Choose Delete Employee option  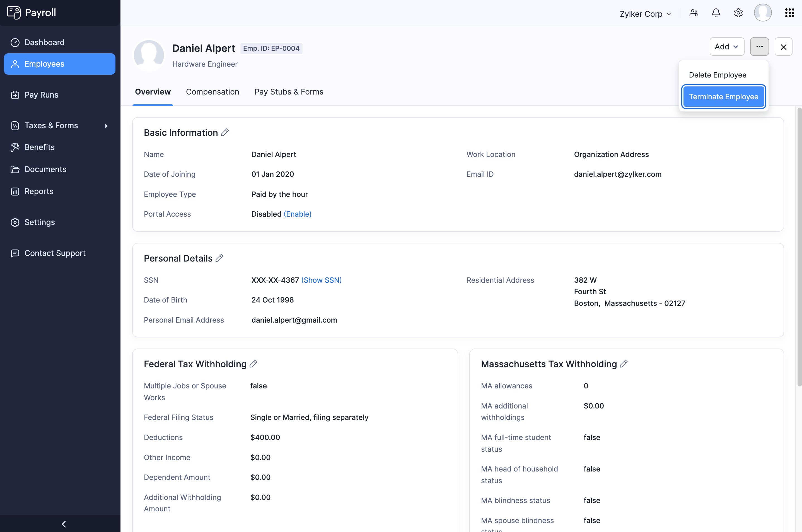pyautogui.click(x=717, y=75)
